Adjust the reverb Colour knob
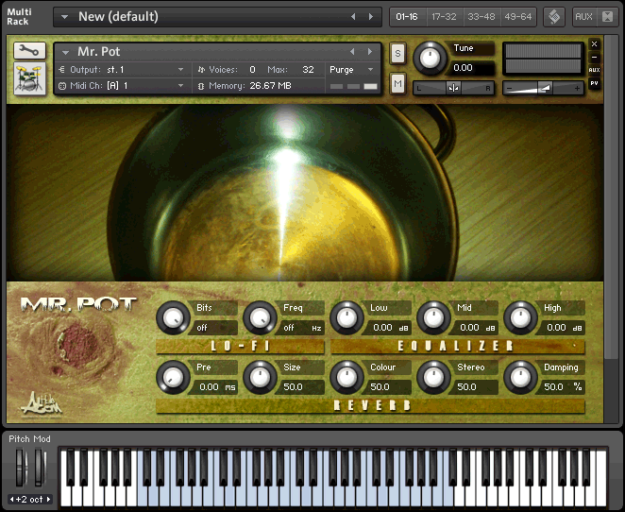 [346, 377]
